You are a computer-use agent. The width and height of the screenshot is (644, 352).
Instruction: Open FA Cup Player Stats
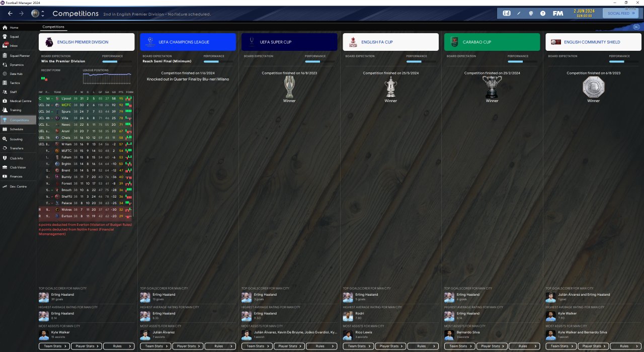point(390,346)
